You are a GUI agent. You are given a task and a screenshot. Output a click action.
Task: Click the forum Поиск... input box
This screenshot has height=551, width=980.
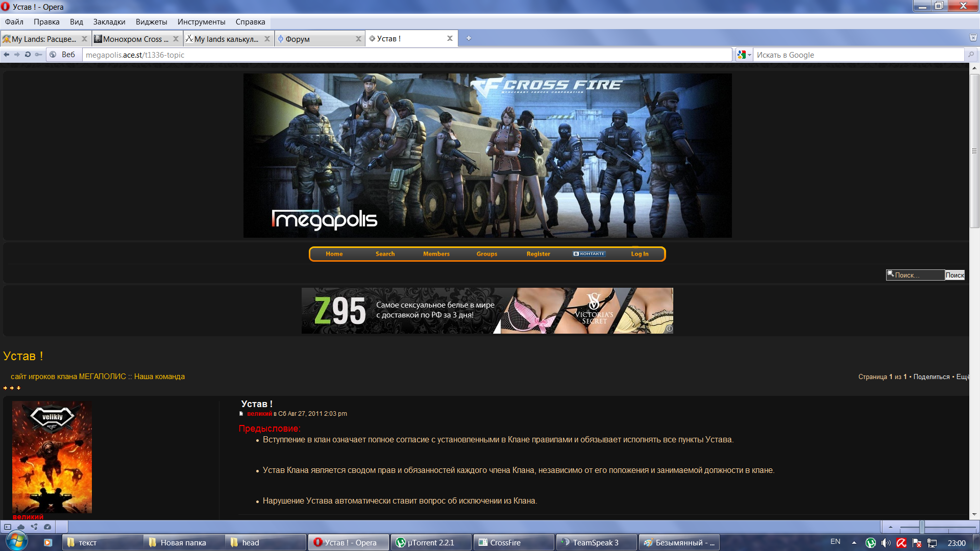pos(916,275)
